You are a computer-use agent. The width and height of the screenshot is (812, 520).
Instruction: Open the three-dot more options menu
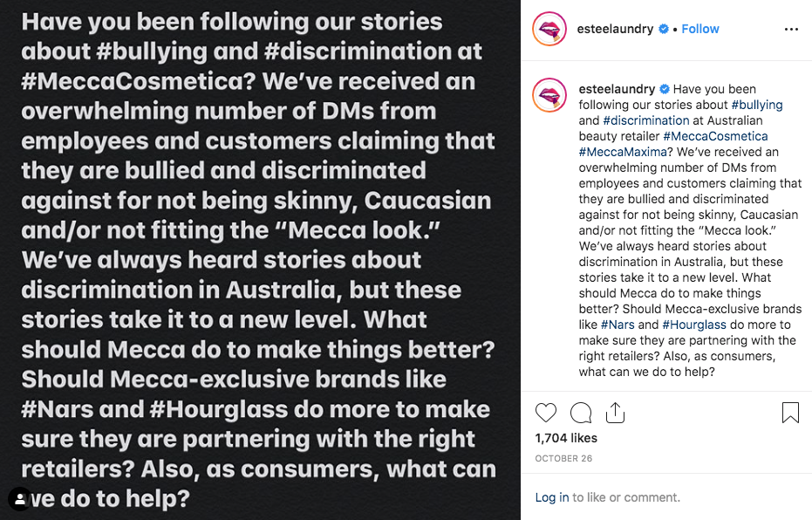coord(791,29)
